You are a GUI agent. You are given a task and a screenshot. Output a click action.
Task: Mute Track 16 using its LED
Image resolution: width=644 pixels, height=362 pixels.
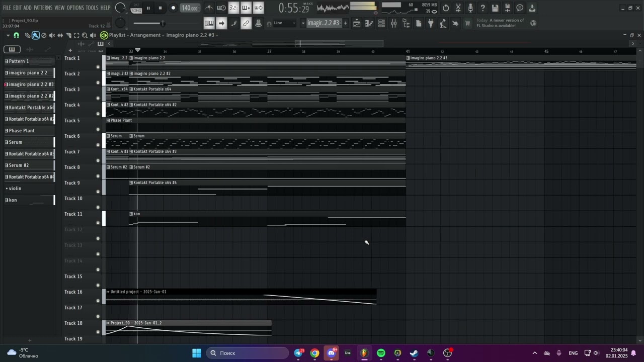[98, 301]
